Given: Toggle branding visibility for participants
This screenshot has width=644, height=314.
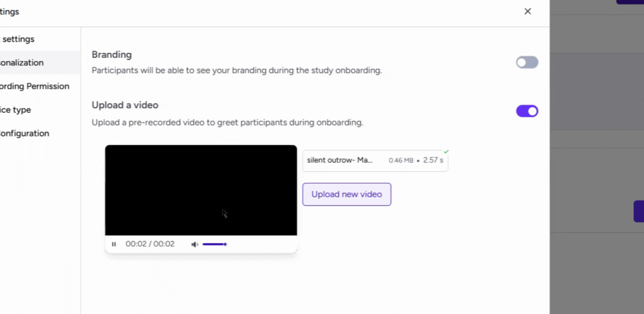Looking at the screenshot, I should click(527, 62).
